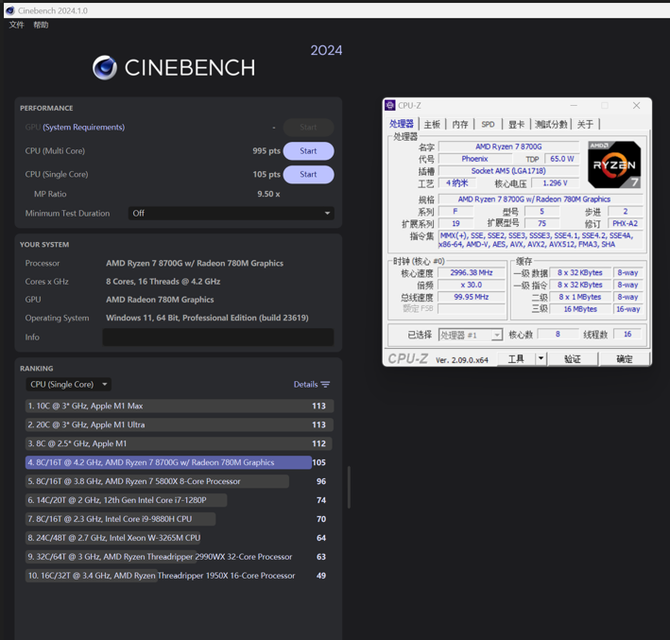Open the Details link in Ranking
The width and height of the screenshot is (670, 640).
pos(306,385)
